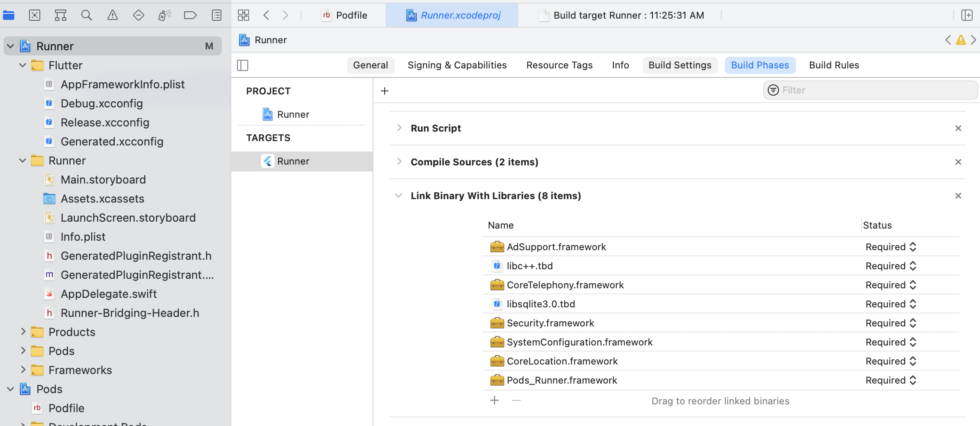Switch to the General tab
980x426 pixels.
pos(370,65)
